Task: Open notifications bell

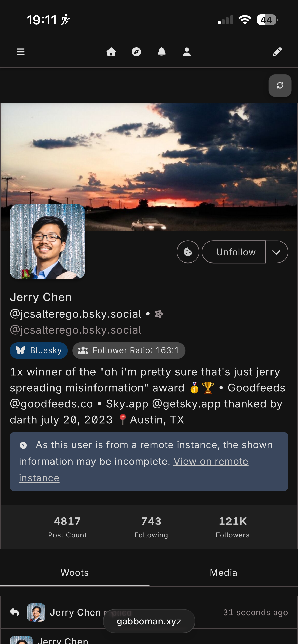Action: pyautogui.click(x=161, y=52)
